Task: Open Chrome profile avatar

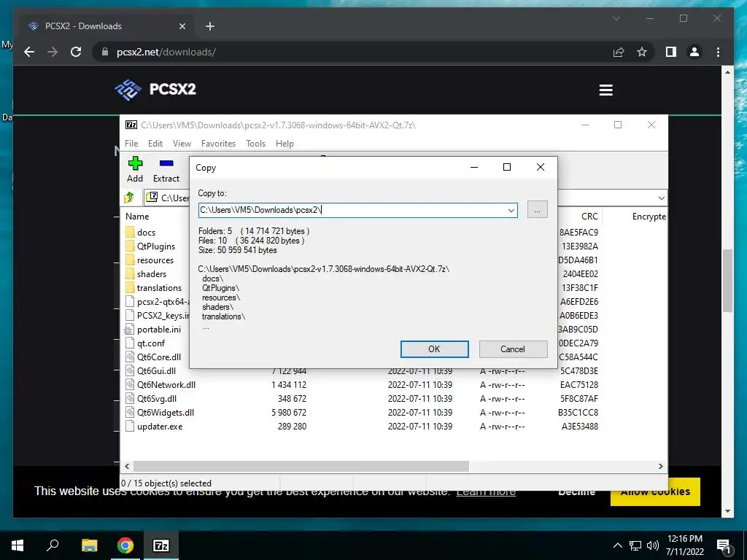Action: tap(694, 52)
